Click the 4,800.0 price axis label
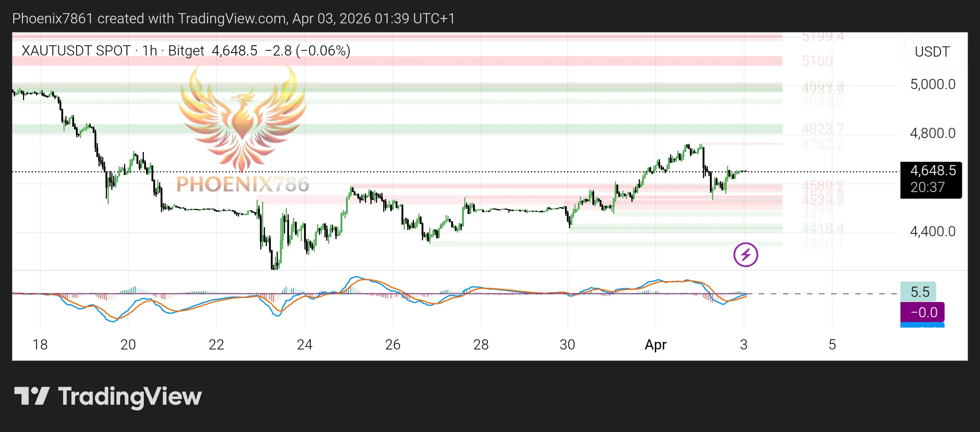The height and width of the screenshot is (432, 980). (x=932, y=133)
